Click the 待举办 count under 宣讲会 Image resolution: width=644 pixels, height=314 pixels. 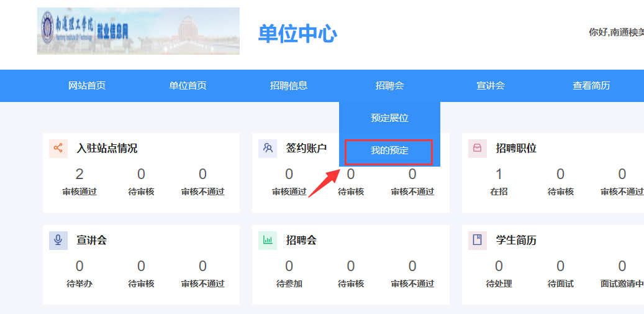[79, 266]
